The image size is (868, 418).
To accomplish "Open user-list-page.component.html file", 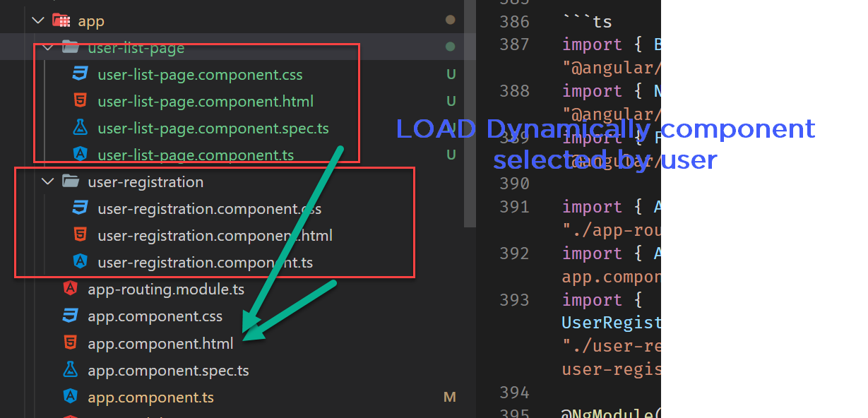I will click(206, 102).
